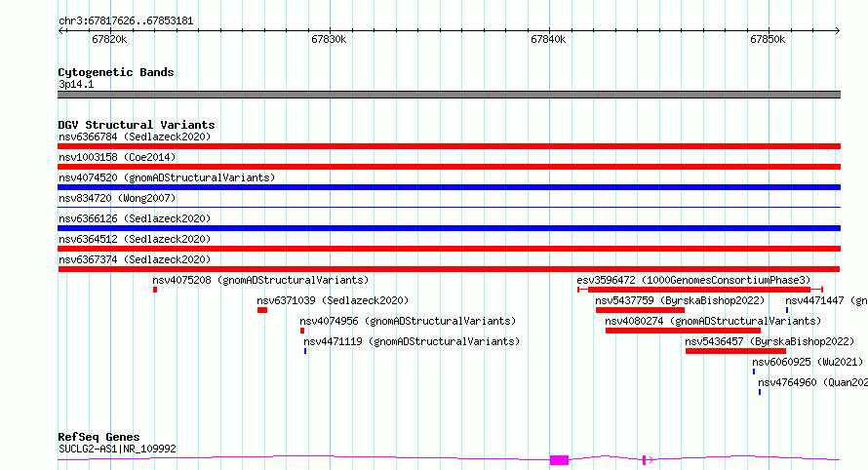The height and width of the screenshot is (470, 868).
Task: Click the blue tick under nsv4471447
Action: (x=787, y=310)
